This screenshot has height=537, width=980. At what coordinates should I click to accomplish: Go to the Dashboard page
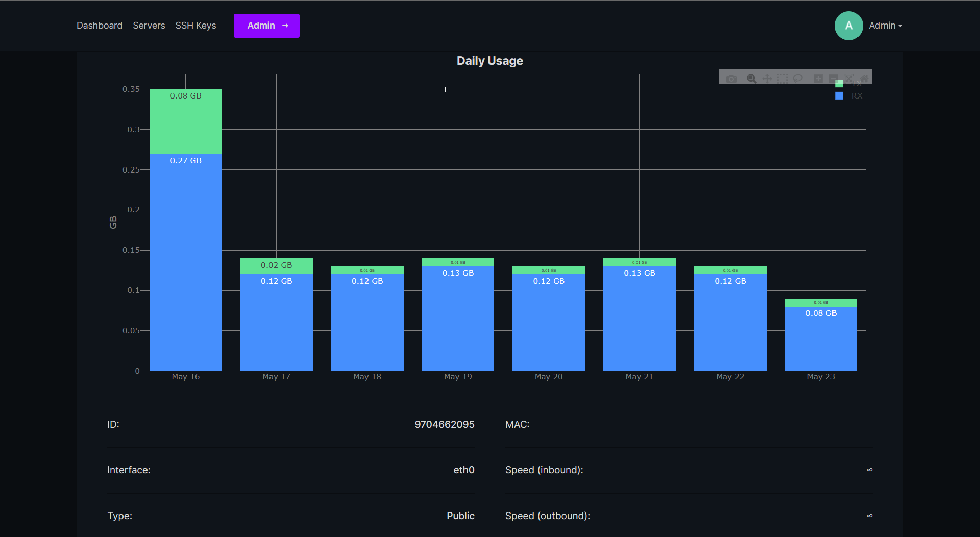pos(100,26)
